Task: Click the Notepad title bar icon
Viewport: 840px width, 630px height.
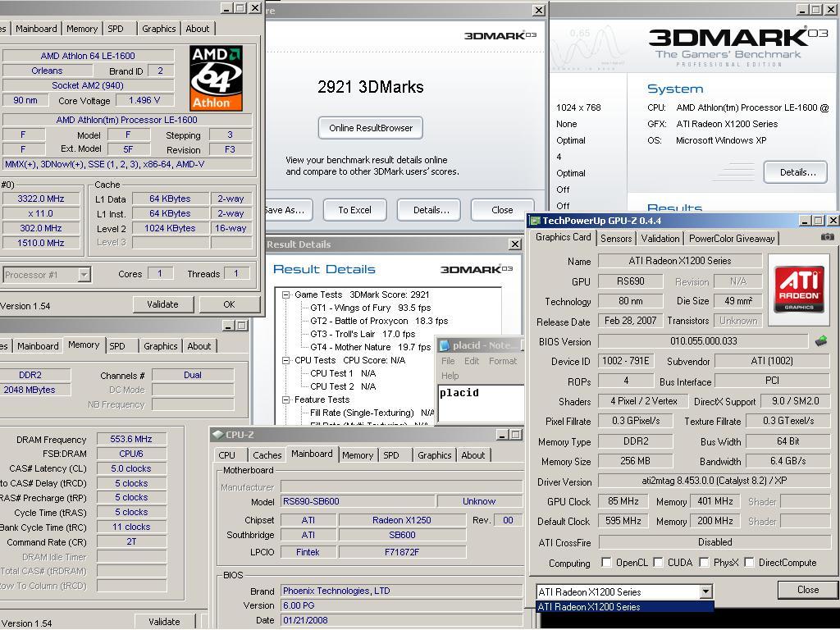Action: tap(444, 345)
